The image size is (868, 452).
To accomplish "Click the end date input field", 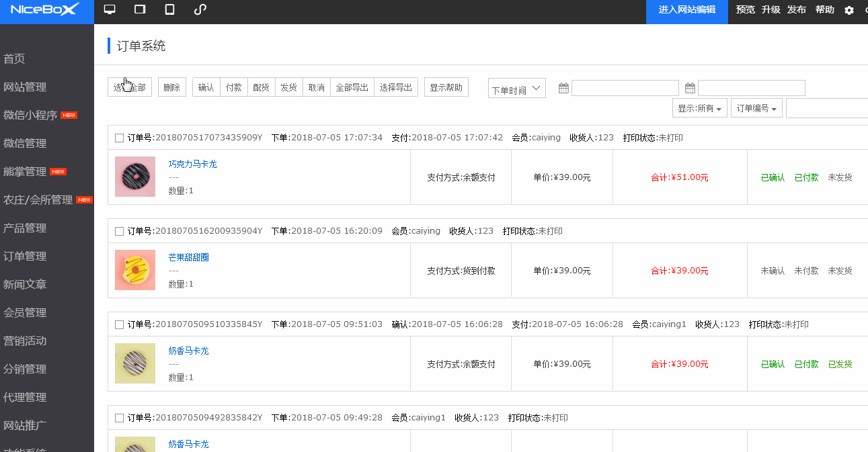I will 752,88.
